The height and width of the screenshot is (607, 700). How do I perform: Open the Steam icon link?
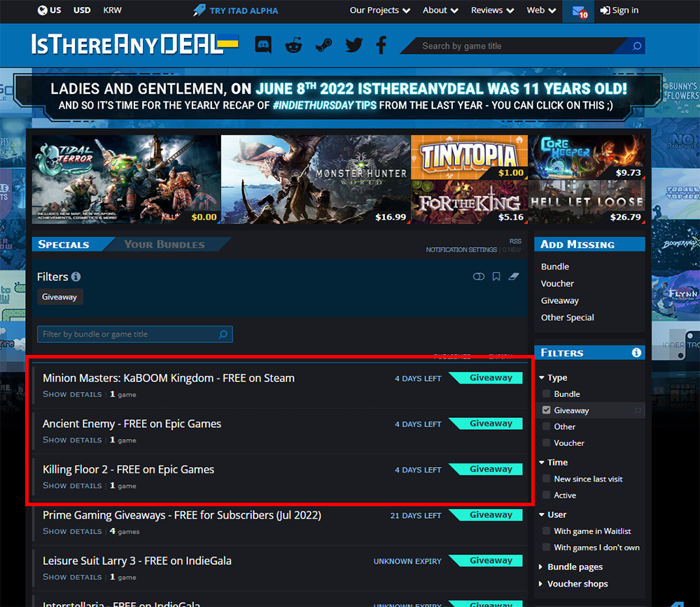click(323, 45)
